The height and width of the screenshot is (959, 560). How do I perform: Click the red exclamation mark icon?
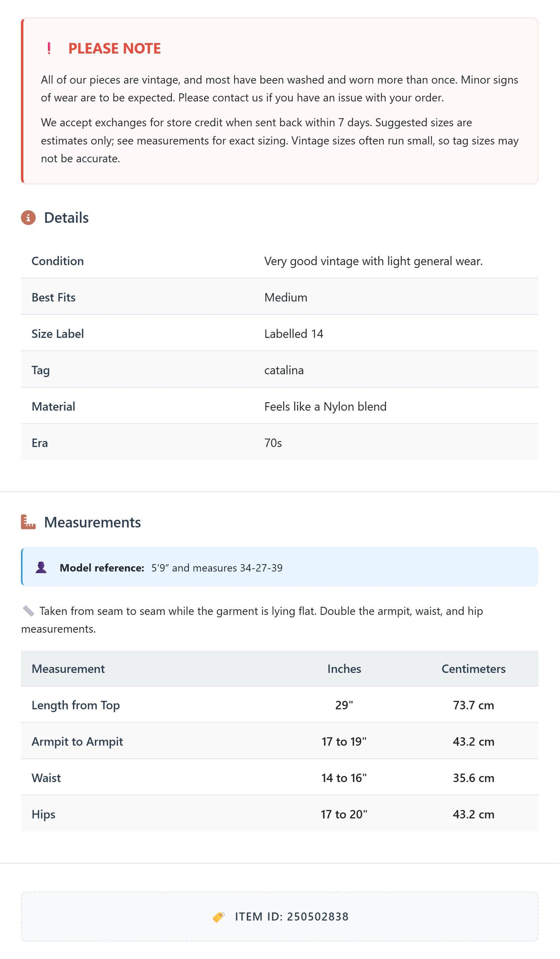point(49,48)
